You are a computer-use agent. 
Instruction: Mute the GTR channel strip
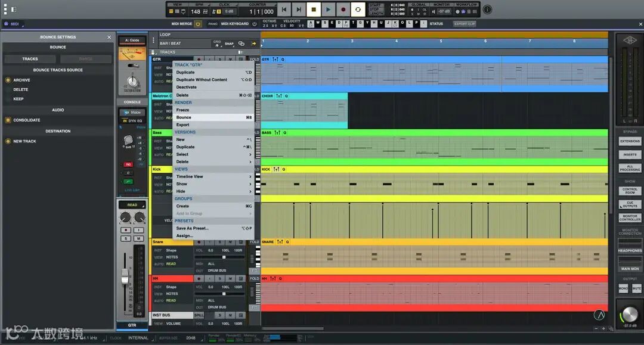pyautogui.click(x=139, y=238)
